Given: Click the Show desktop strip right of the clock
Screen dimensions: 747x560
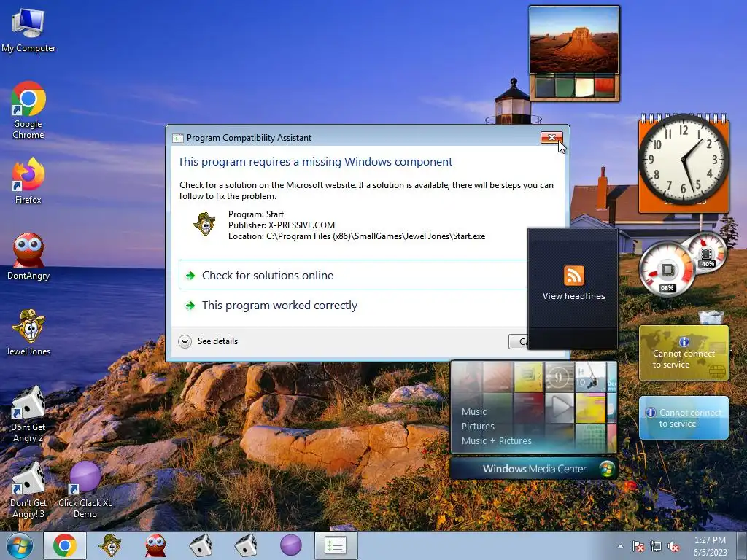Looking at the screenshot, I should coord(742,545).
